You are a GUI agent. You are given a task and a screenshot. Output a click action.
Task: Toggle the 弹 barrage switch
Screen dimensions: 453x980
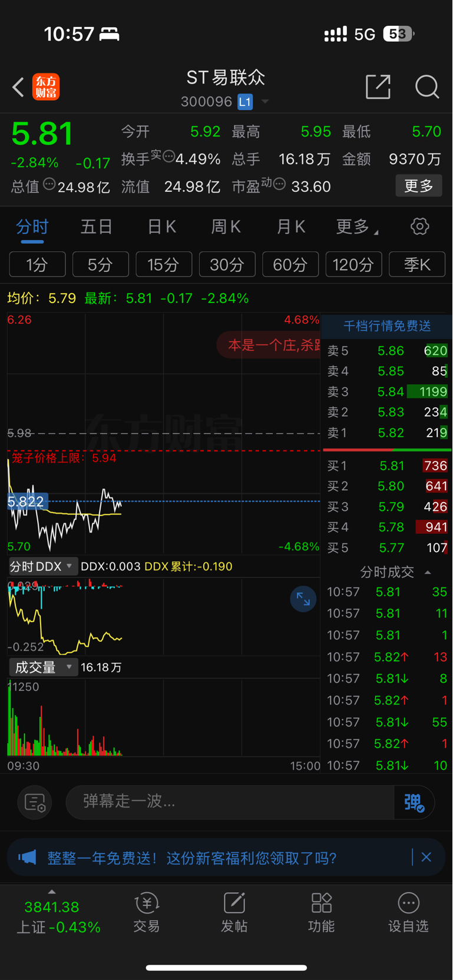(414, 802)
